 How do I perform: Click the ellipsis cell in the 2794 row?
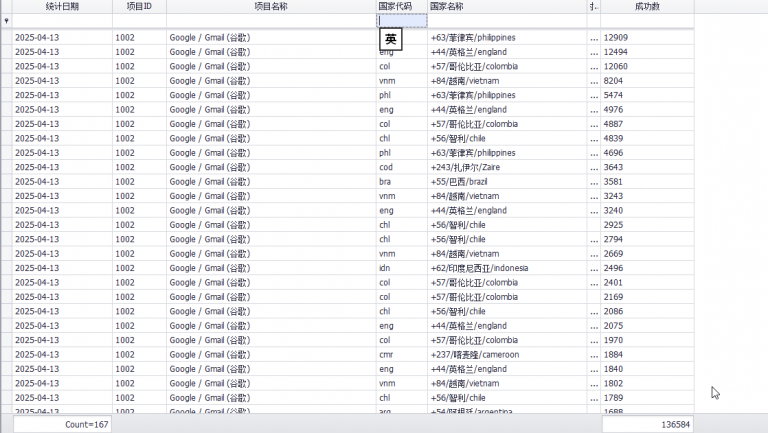594,240
